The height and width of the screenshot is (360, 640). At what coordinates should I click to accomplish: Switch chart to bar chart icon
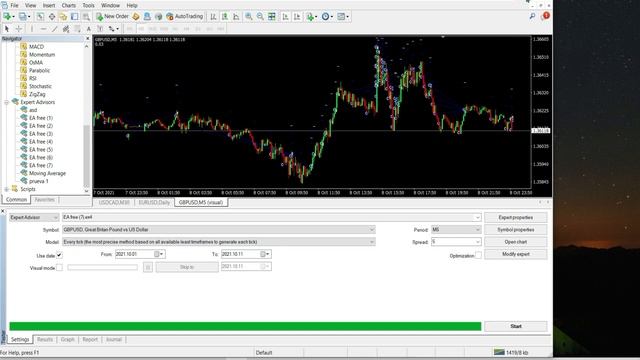click(x=213, y=16)
